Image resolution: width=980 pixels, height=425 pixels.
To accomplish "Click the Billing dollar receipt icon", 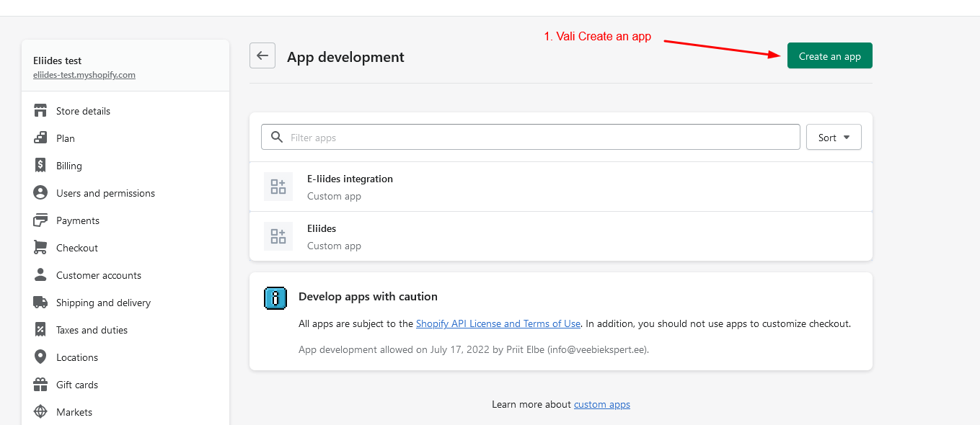I will click(x=40, y=166).
